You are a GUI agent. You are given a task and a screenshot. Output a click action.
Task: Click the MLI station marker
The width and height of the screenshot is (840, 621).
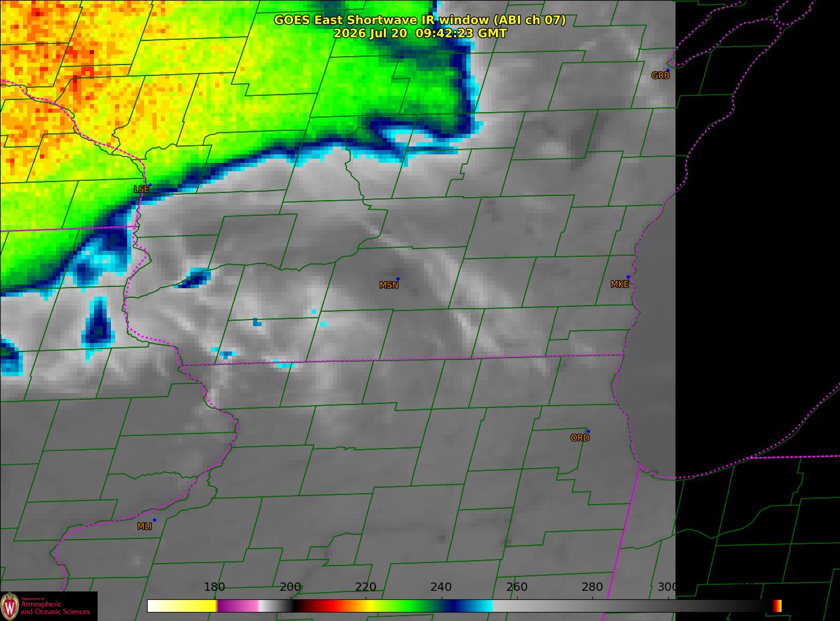coord(154,520)
